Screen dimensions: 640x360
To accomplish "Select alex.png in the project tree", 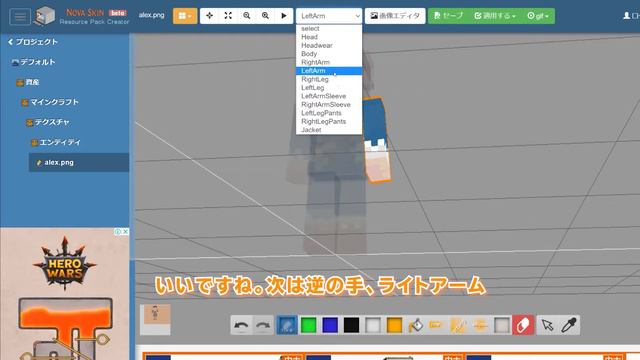I will [x=79, y=162].
